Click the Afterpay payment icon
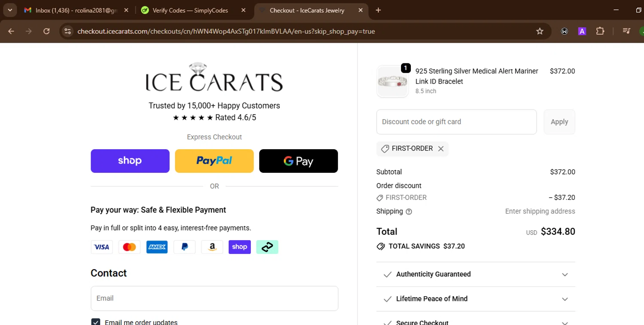Image resolution: width=644 pixels, height=325 pixels. (x=267, y=247)
